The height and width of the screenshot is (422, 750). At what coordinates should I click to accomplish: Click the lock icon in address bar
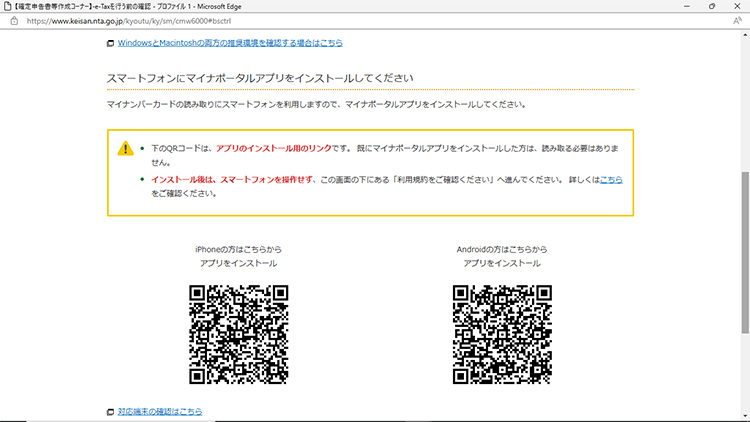pos(9,20)
